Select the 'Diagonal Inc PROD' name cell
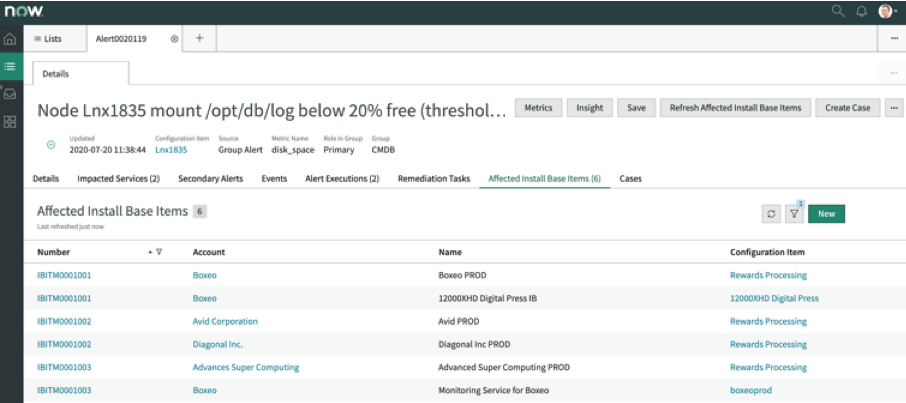This screenshot has width=906, height=403. (x=474, y=344)
